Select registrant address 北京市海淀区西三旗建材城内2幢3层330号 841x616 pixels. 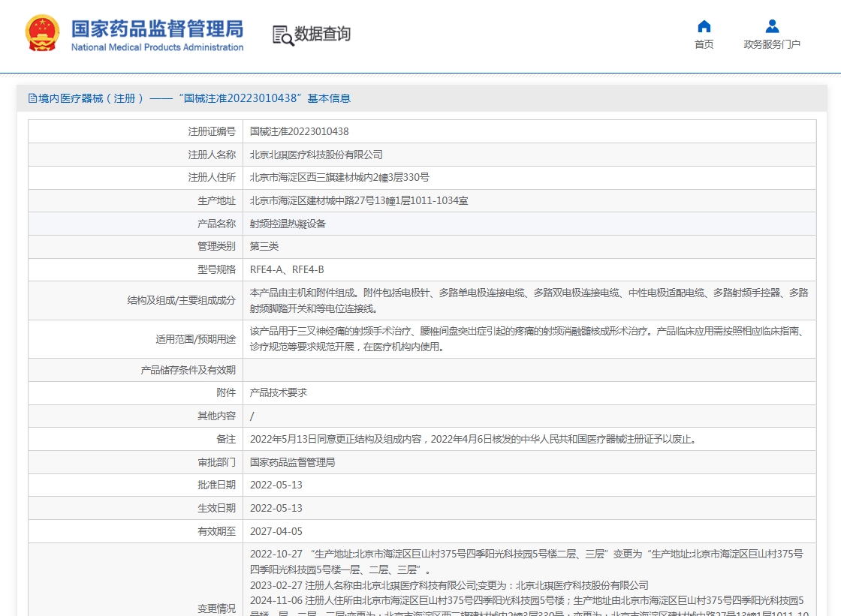(339, 178)
